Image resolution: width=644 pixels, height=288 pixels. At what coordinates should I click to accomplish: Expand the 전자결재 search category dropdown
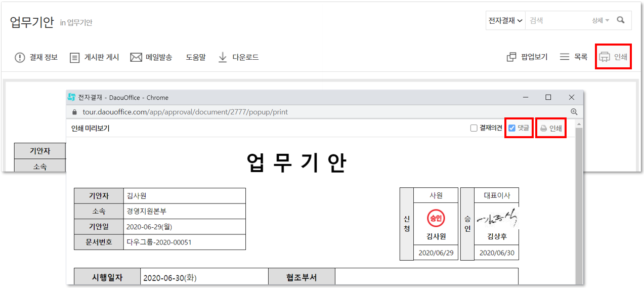505,21
